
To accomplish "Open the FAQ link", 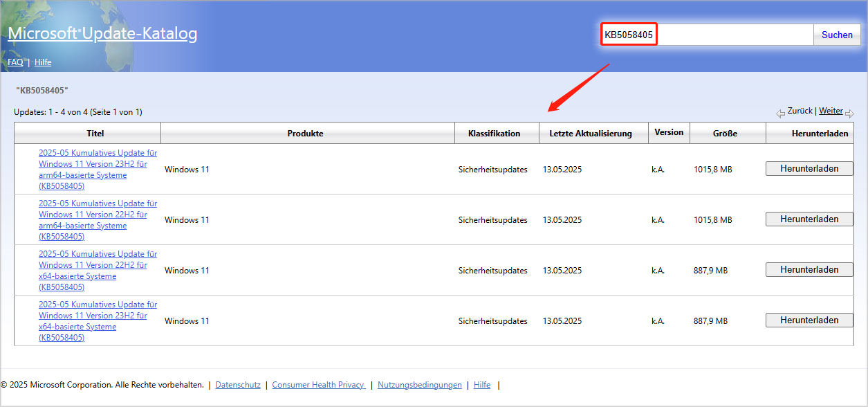I will coord(15,62).
